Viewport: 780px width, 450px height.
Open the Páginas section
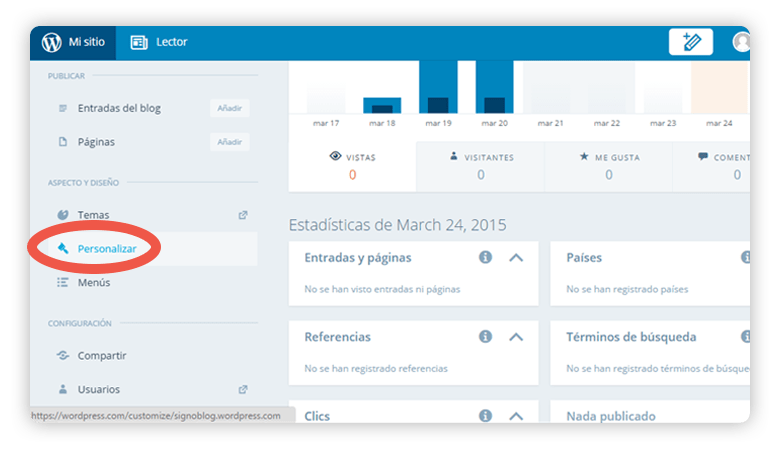tap(96, 142)
